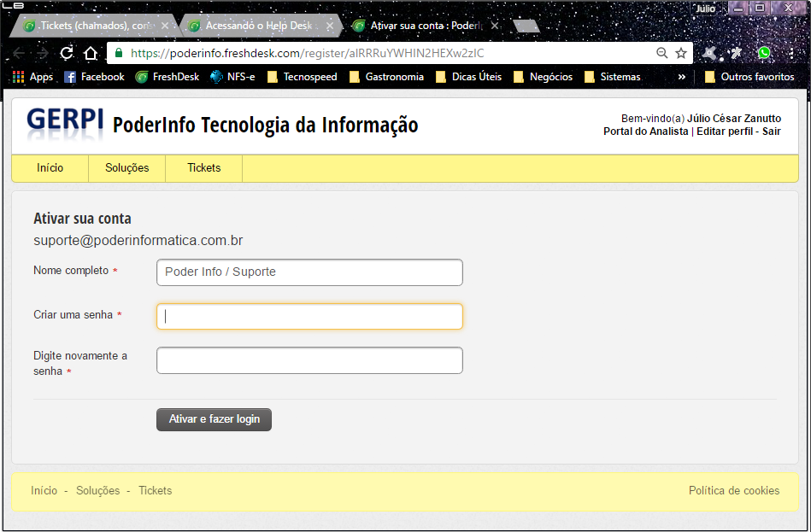The image size is (811, 532).
Task: Click the footer Início link
Action: click(44, 491)
